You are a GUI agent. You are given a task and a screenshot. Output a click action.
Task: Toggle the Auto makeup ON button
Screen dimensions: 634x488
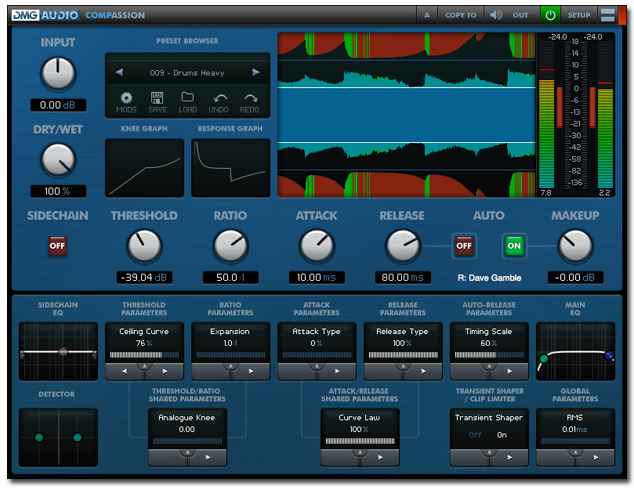(514, 246)
